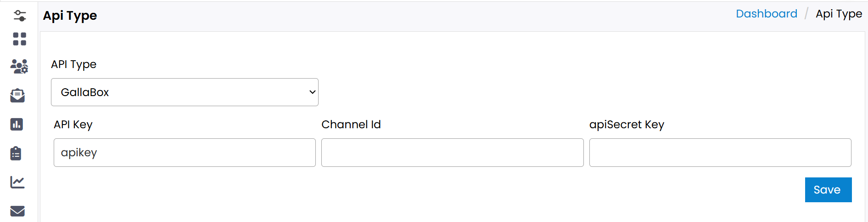The width and height of the screenshot is (868, 222).
Task: Click the Api Type page heading
Action: point(70,16)
